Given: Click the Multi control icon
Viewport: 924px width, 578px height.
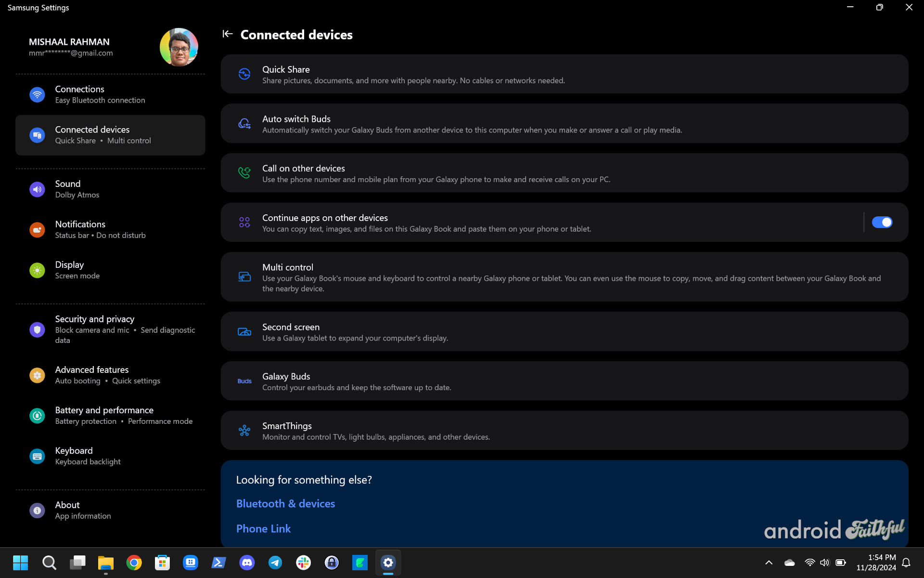Looking at the screenshot, I should 244,277.
